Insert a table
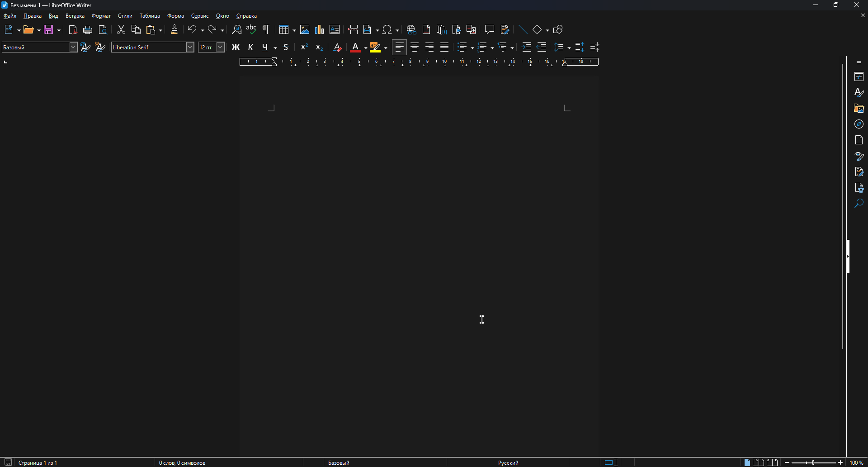 [284, 30]
